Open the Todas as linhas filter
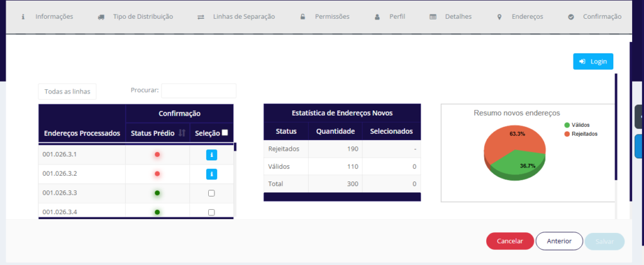Viewport: 644px width, 265px height. coord(67,92)
